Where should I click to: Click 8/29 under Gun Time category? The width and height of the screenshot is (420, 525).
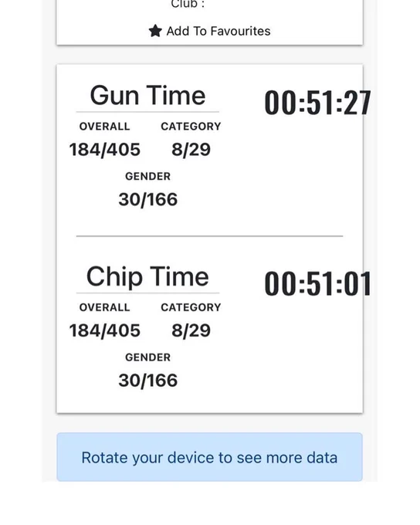tap(191, 149)
